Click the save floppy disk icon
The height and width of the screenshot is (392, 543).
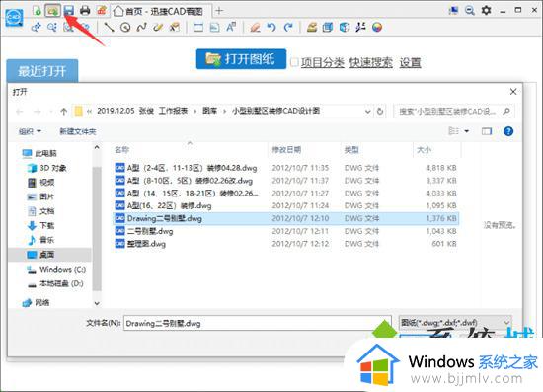click(69, 11)
